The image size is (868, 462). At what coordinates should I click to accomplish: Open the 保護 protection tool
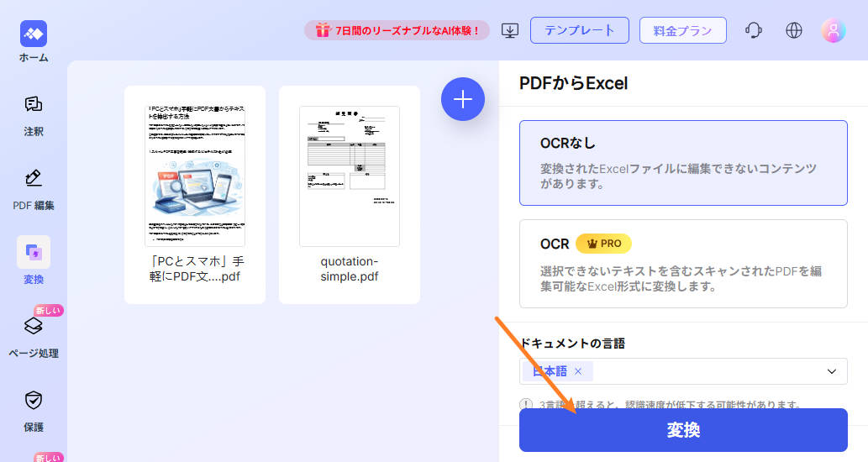34,411
